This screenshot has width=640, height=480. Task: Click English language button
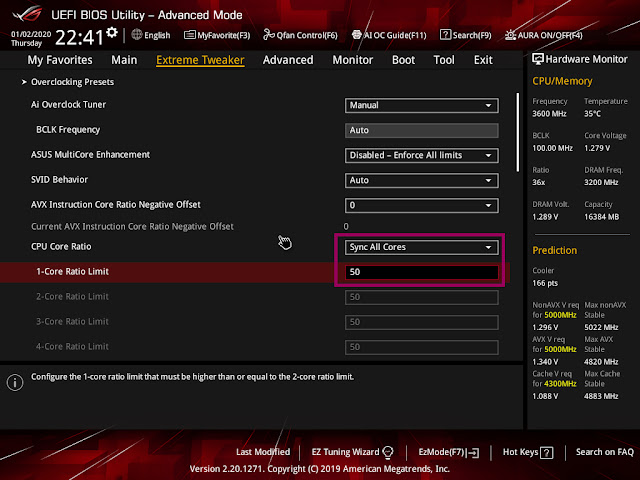(151, 35)
